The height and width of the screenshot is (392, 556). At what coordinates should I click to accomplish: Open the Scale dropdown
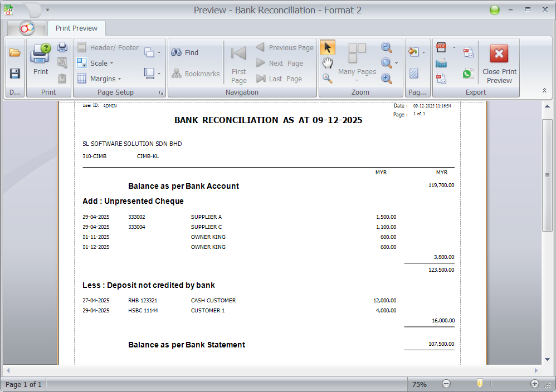(x=98, y=63)
